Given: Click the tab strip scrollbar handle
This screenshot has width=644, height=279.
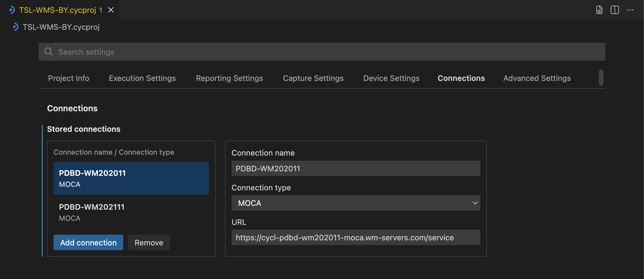Looking at the screenshot, I should coord(601,78).
